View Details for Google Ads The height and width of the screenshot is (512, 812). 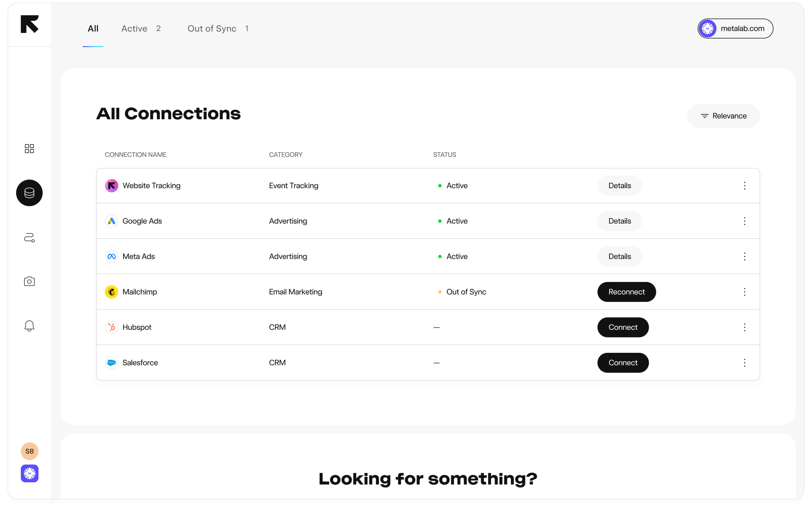(x=619, y=221)
